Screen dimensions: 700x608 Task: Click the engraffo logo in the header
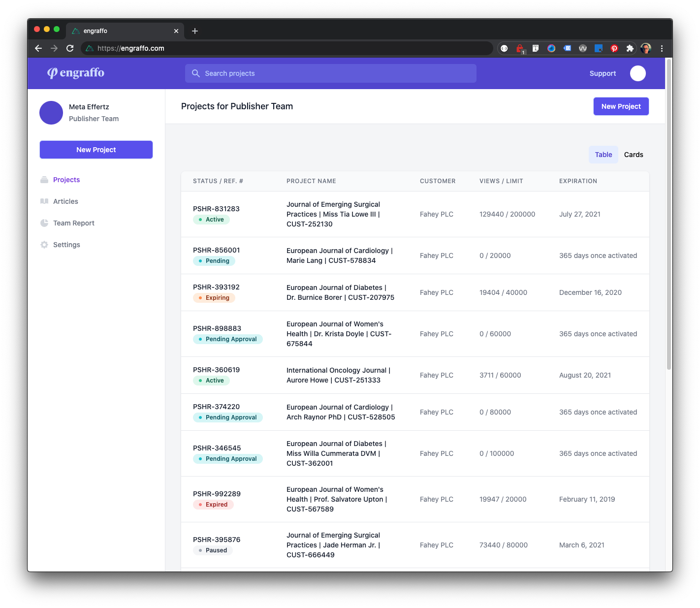point(75,73)
